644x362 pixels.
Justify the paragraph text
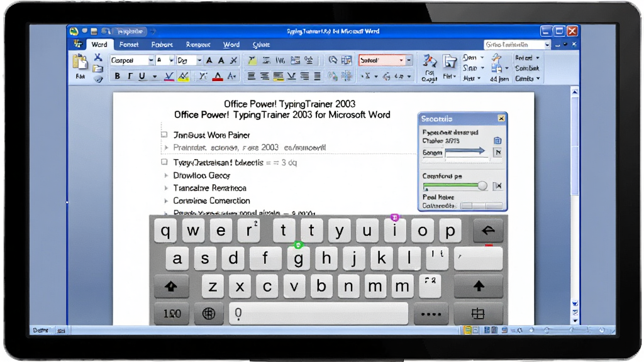pos(317,76)
